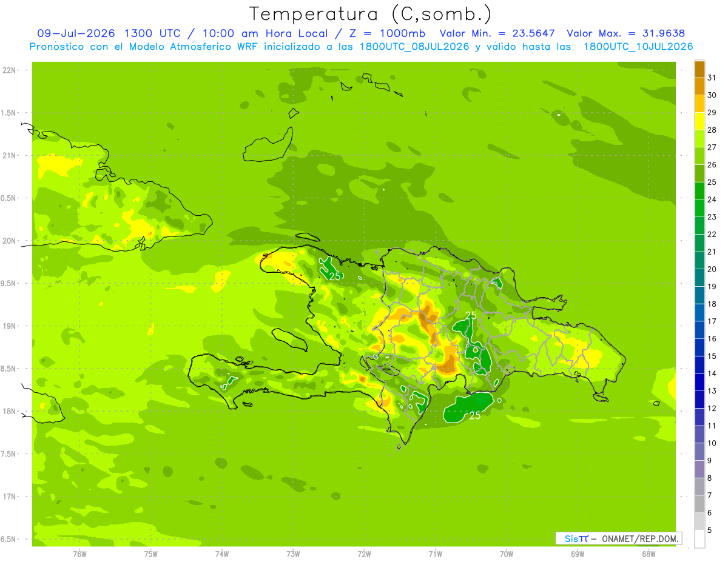Click the "7.5N" latitude axis label
Screen dimensions: 728x562
point(8,454)
